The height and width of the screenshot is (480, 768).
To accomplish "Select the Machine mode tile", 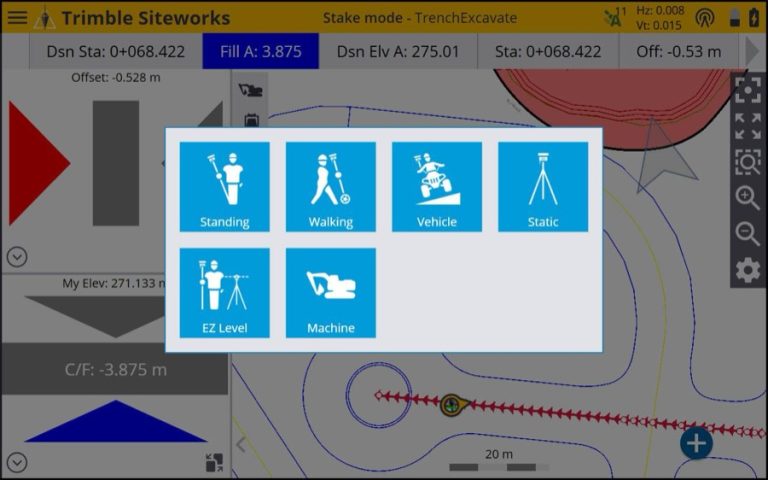I will tap(331, 293).
